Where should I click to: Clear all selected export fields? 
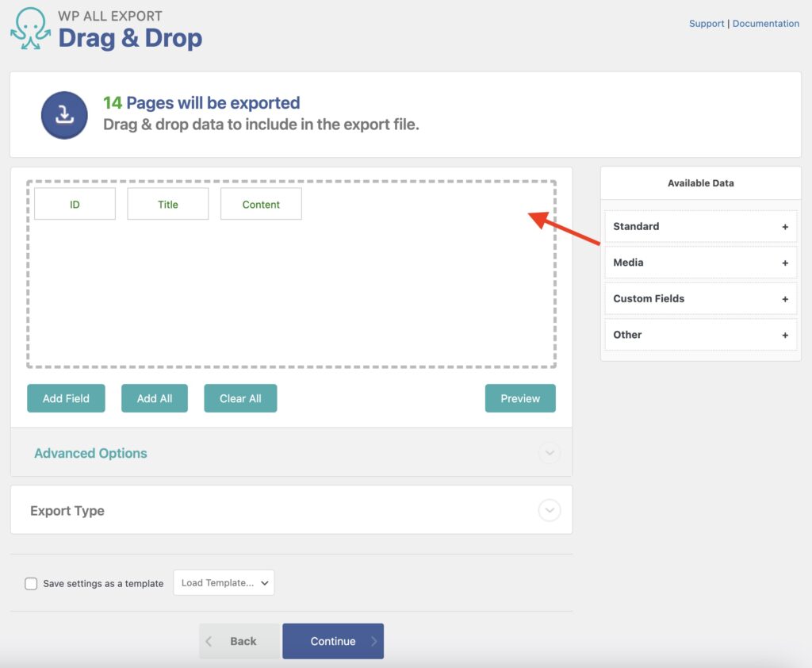coord(240,398)
